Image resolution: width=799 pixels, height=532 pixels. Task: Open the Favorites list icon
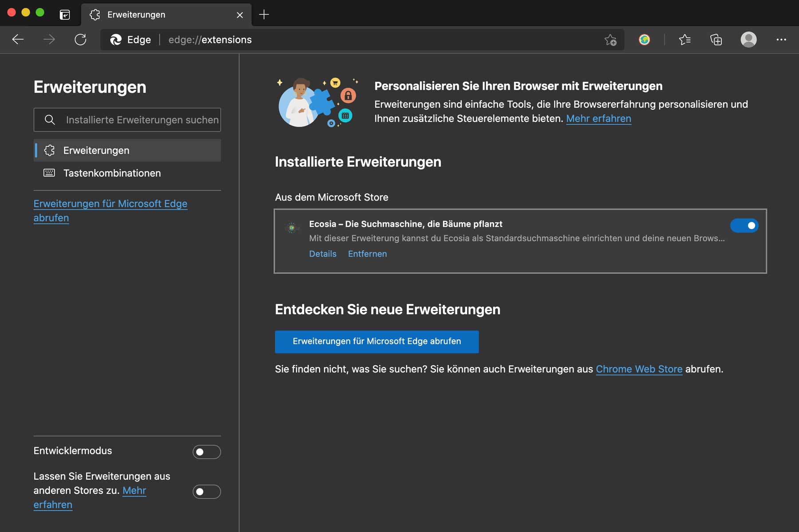tap(684, 40)
